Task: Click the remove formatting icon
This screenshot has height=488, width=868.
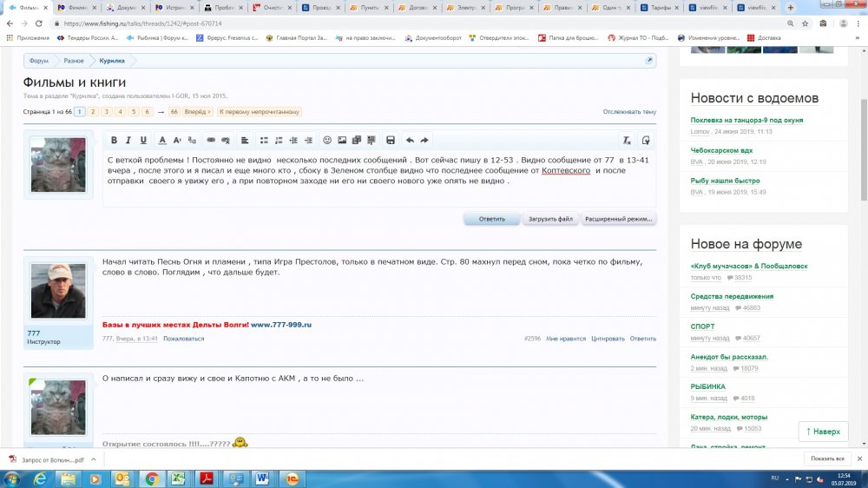Action: 627,140
